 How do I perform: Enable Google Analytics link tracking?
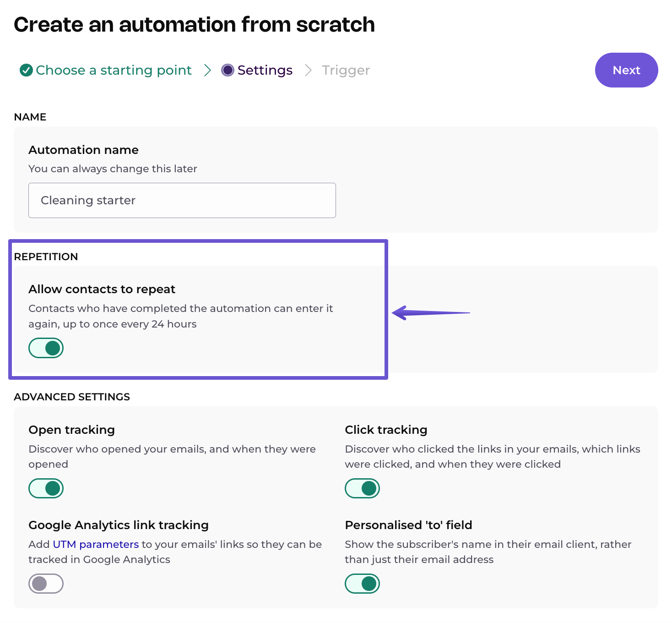46,584
